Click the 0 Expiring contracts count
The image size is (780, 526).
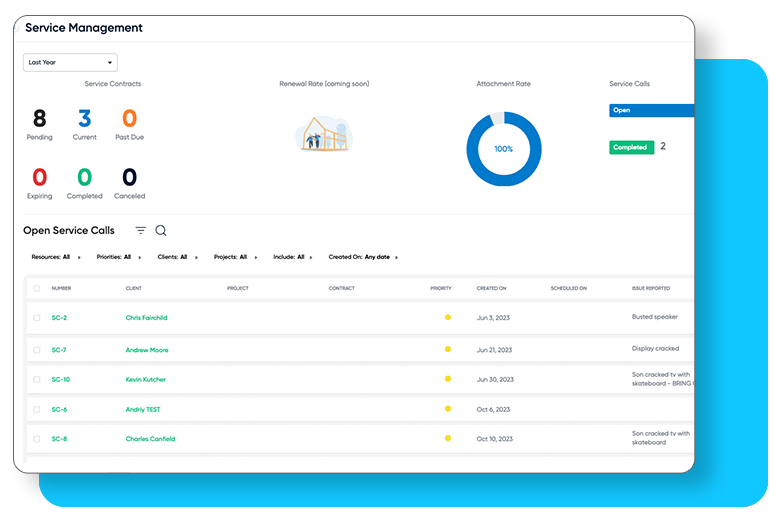[x=39, y=177]
